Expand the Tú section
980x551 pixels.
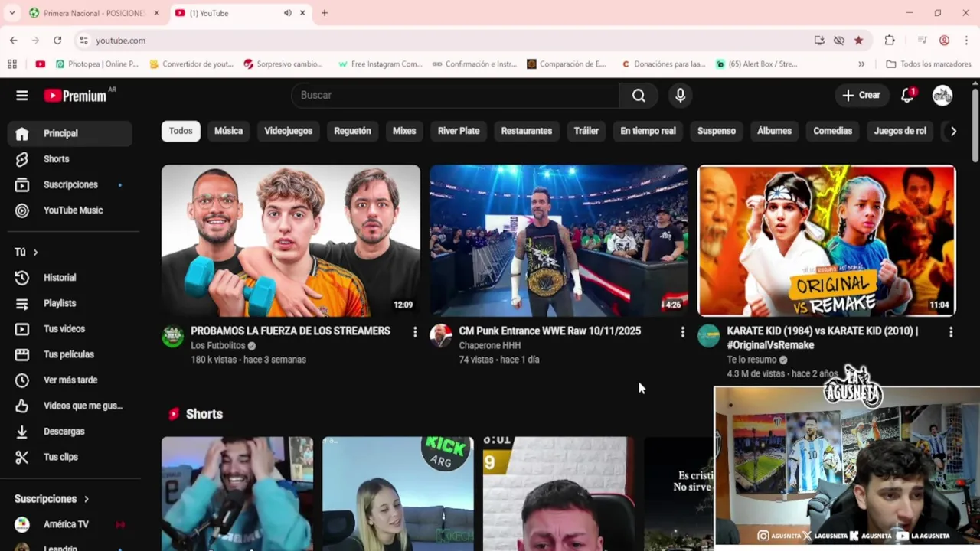click(27, 252)
